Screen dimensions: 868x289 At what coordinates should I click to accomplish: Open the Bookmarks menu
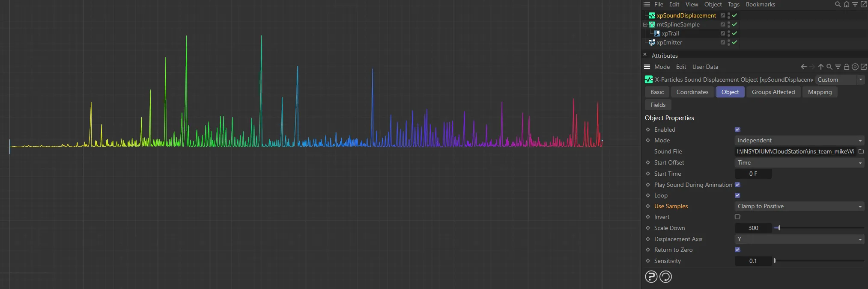[x=761, y=4]
